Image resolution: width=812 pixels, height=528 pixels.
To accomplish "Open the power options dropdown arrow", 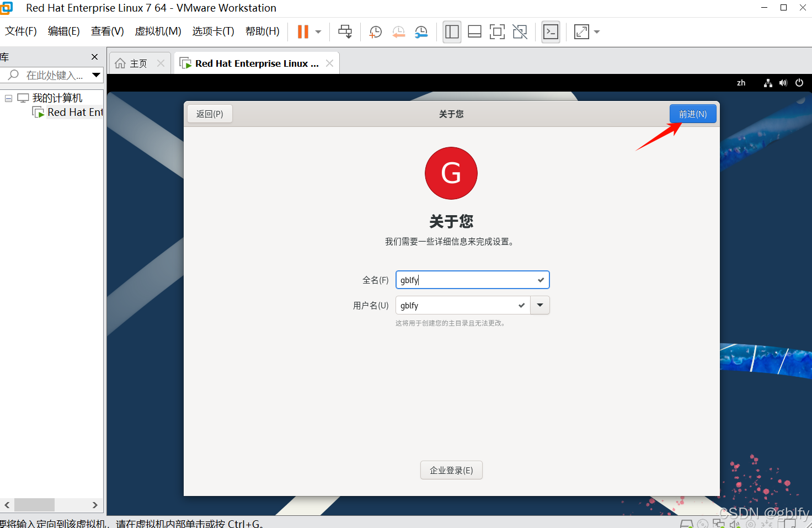I will (318, 32).
